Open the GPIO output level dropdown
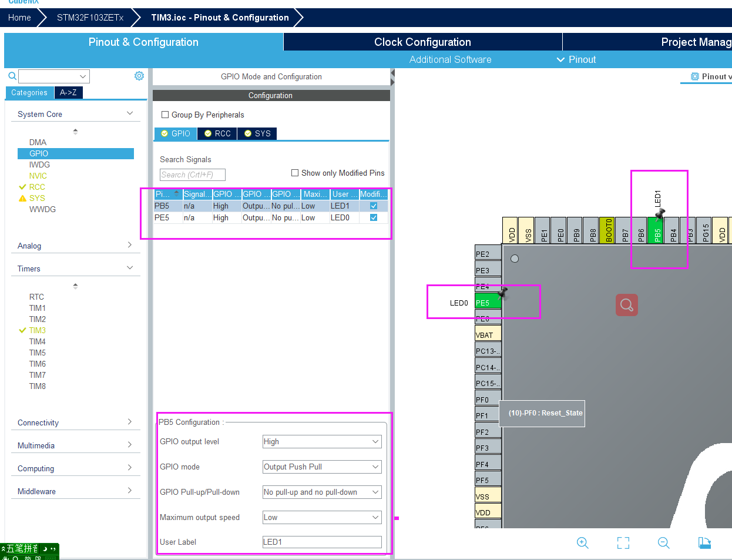The height and width of the screenshot is (560, 732). [322, 441]
